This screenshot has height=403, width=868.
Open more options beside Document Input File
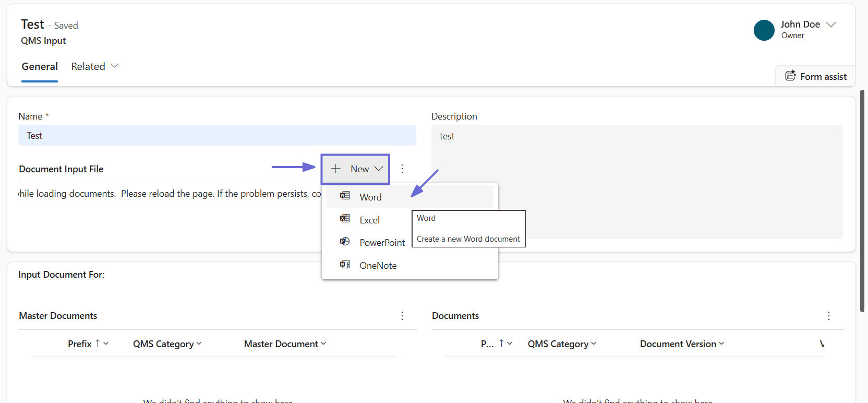(x=402, y=169)
